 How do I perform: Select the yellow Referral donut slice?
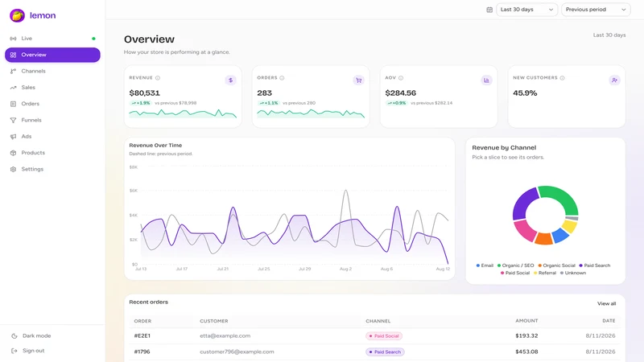tap(570, 226)
